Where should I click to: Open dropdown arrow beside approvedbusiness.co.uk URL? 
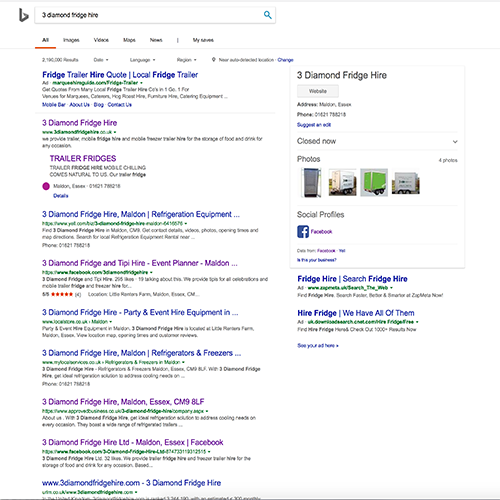point(207,411)
